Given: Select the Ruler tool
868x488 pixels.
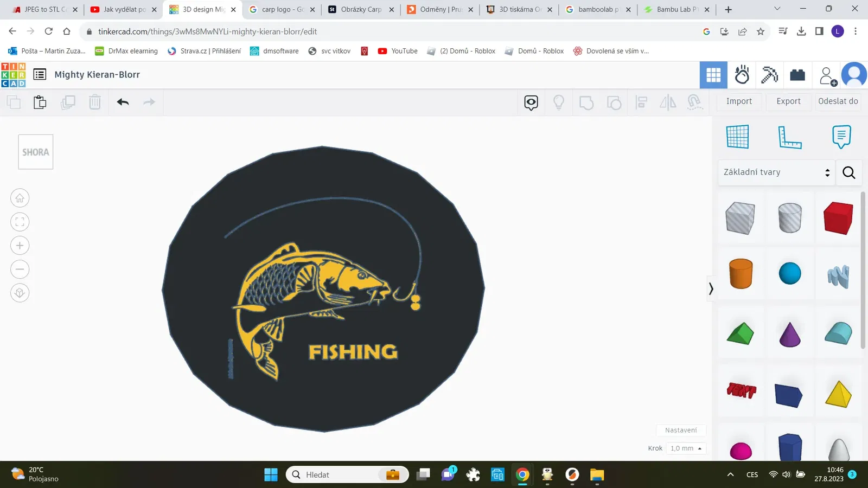Looking at the screenshot, I should point(789,137).
